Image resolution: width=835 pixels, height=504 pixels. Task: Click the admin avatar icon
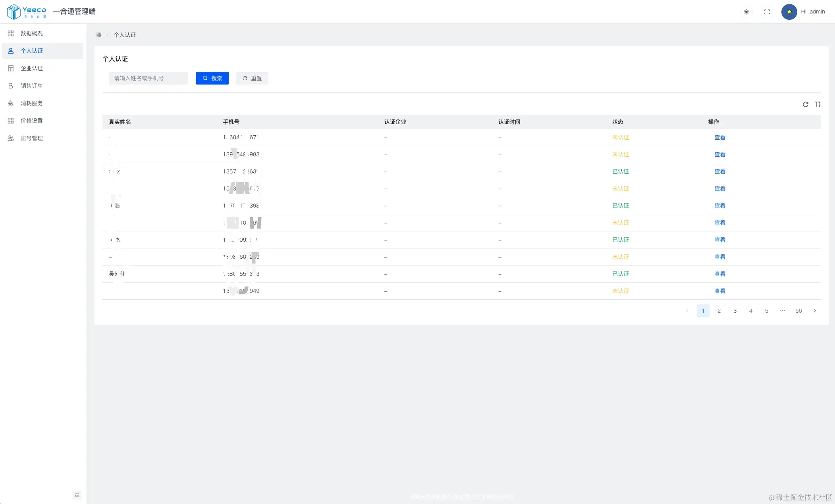click(x=789, y=12)
